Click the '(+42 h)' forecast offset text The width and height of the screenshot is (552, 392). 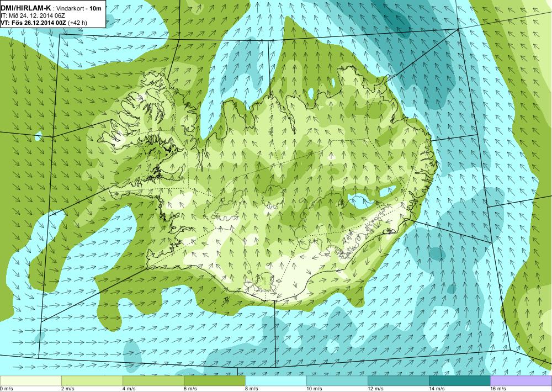click(77, 23)
